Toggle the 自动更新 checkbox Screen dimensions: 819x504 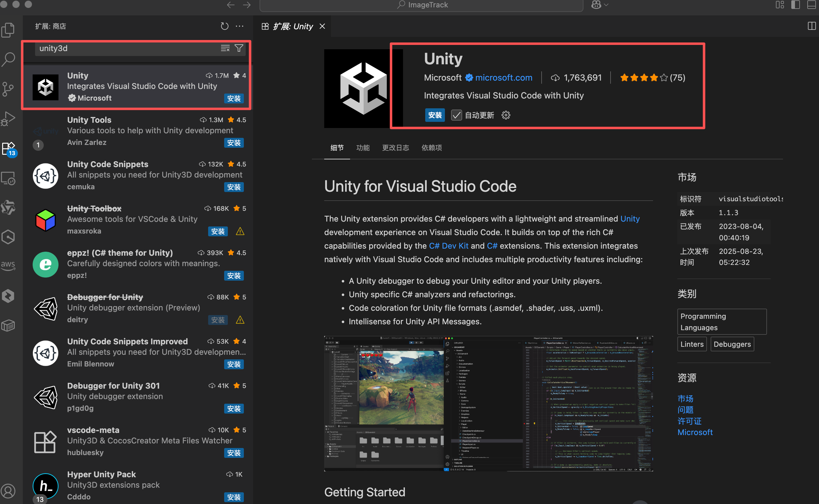point(456,115)
